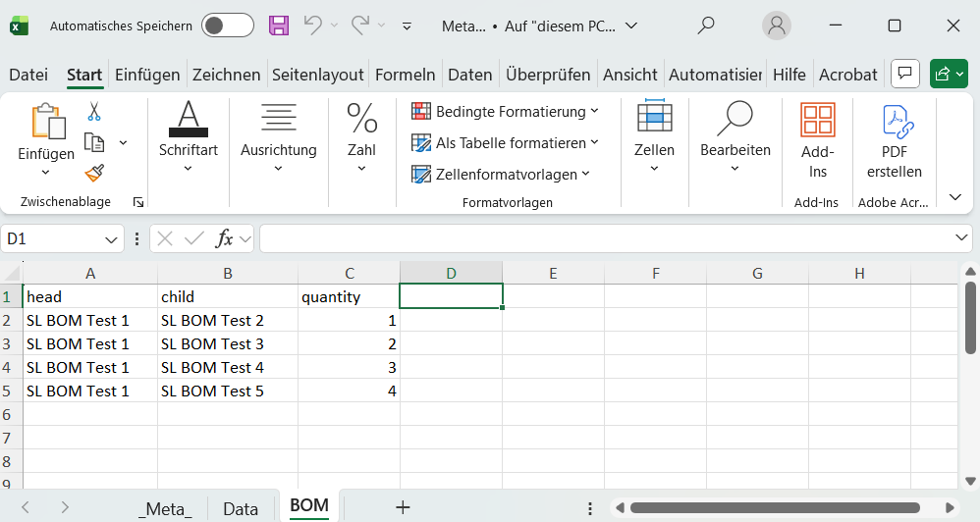Collapse the ribbon with the chevron
The width and height of the screenshot is (980, 522).
[955, 197]
